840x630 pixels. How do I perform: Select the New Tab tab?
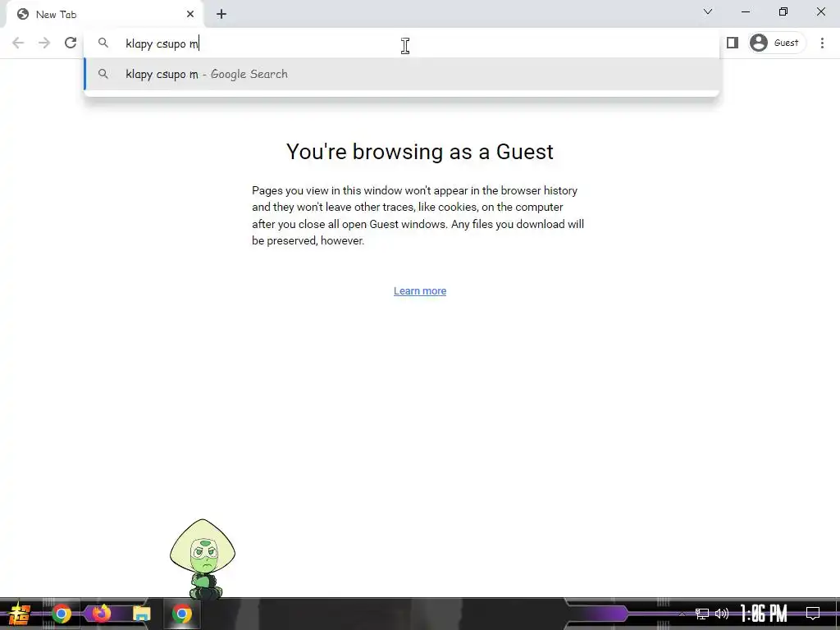[x=104, y=15]
